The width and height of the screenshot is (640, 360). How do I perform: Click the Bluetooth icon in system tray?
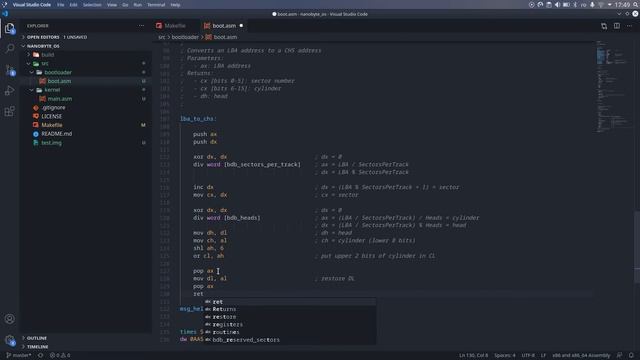pos(575,5)
